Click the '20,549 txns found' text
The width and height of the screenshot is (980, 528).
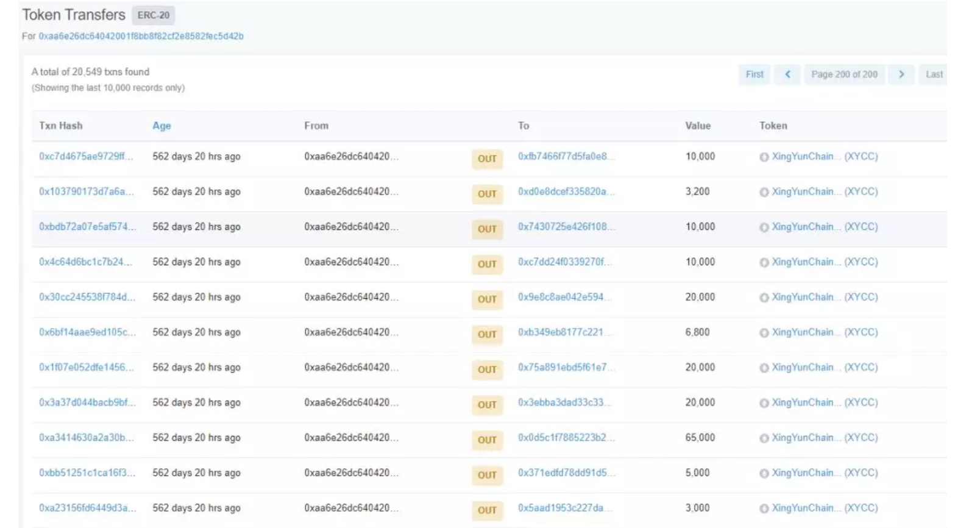tap(110, 72)
